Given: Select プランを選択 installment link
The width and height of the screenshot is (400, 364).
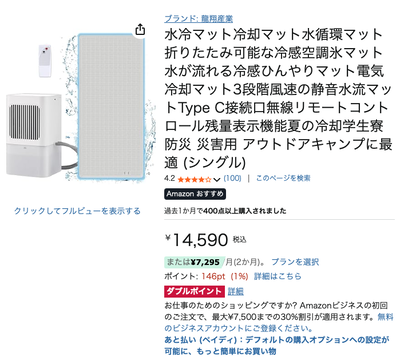Looking at the screenshot, I should (295, 262).
